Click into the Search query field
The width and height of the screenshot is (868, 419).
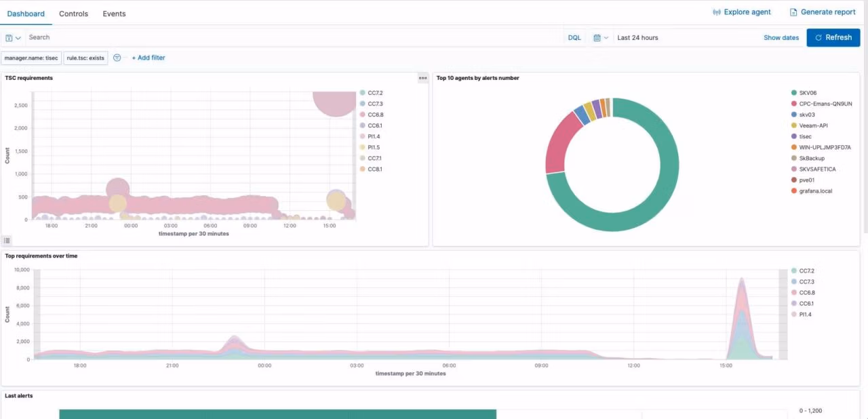[292, 38]
